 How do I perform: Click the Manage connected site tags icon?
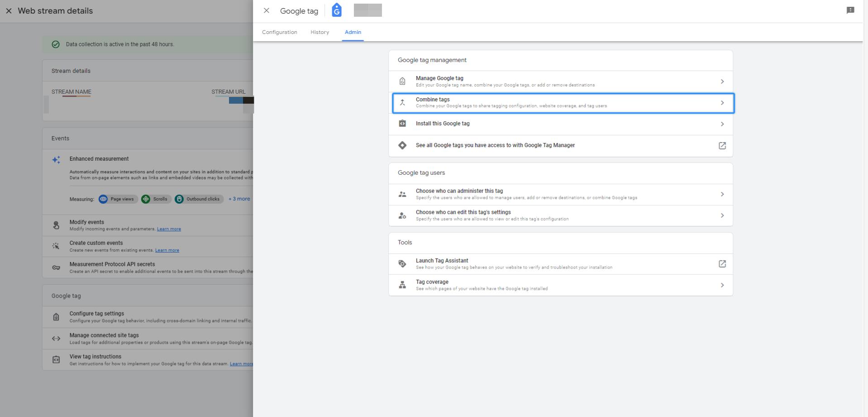(x=56, y=339)
